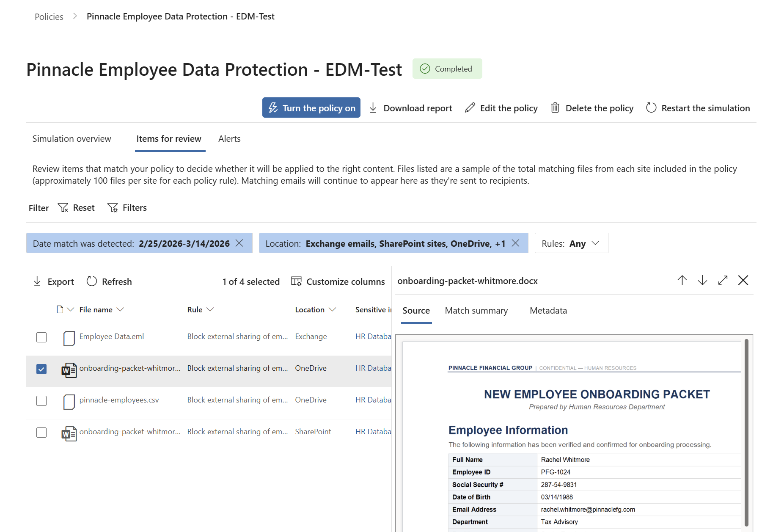Clear the Location filter chip
This screenshot has height=532, width=762.
(x=515, y=243)
